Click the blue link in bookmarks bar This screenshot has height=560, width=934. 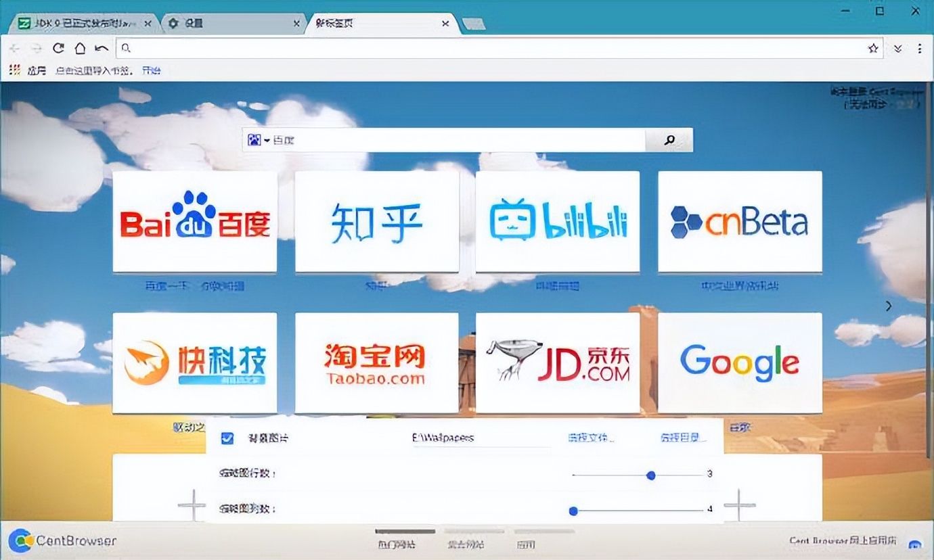pyautogui.click(x=151, y=70)
